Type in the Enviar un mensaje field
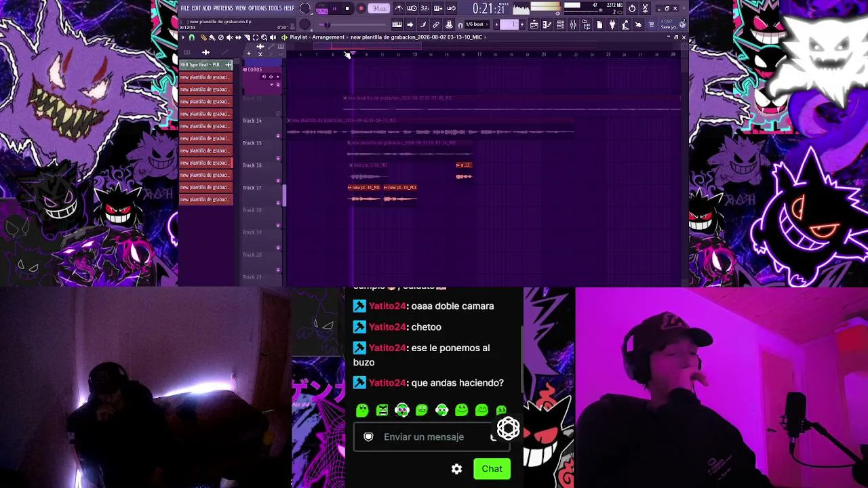The height and width of the screenshot is (488, 868). coord(431,437)
